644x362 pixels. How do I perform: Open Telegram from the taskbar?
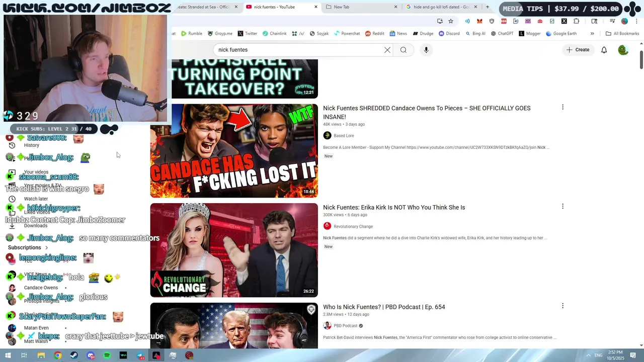point(140,355)
